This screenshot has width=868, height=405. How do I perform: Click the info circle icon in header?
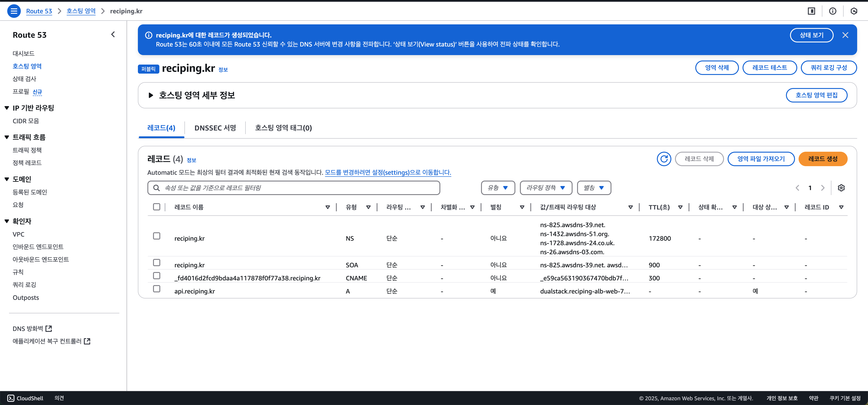click(x=832, y=11)
